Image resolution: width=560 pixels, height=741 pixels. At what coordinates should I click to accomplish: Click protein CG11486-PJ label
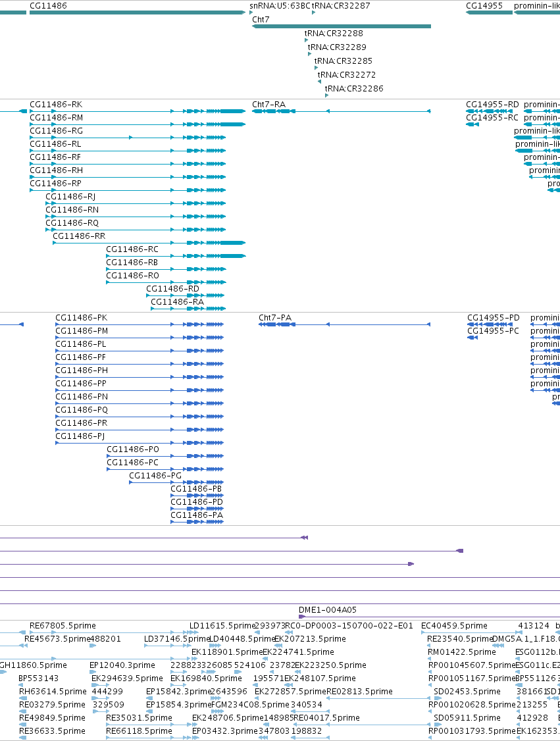click(80, 437)
